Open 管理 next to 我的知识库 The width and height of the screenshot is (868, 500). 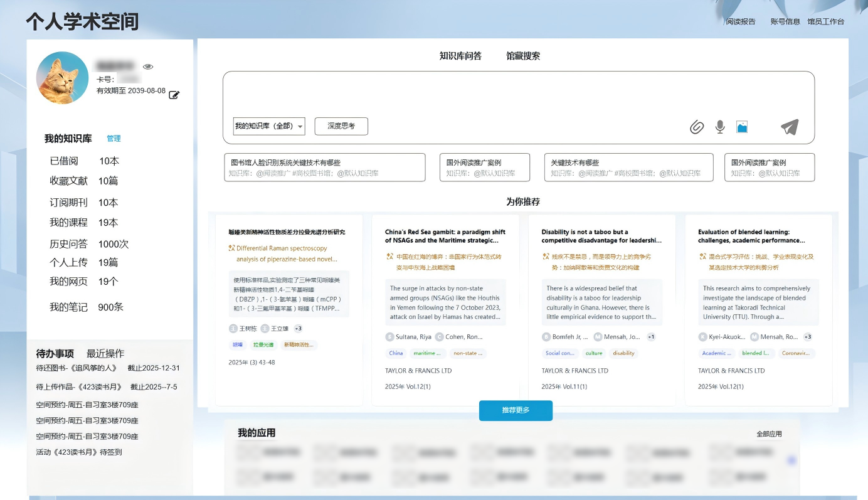[114, 139]
